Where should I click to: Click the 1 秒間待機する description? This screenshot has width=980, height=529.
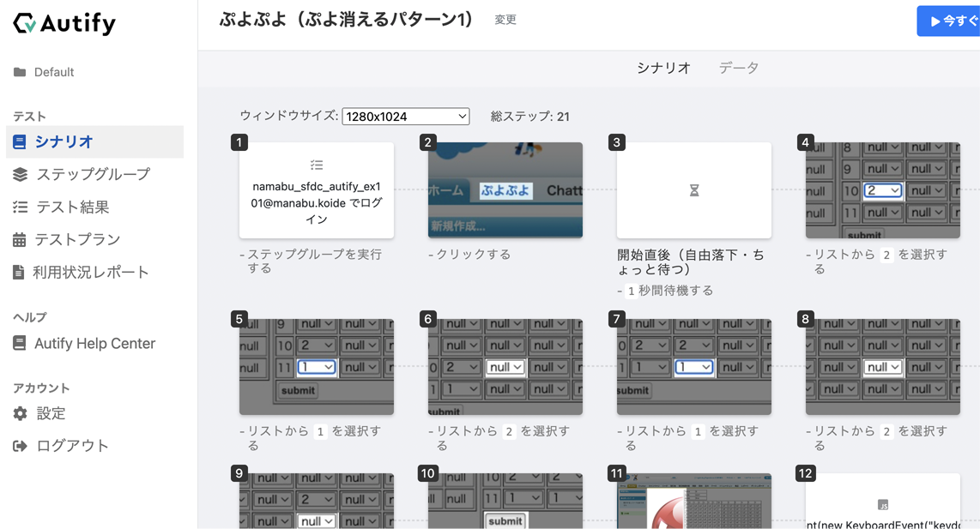[665, 291]
